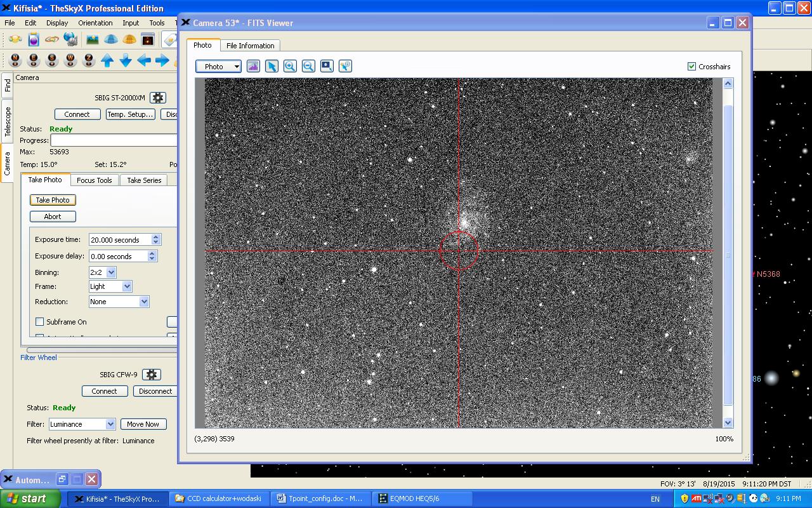
Task: Open SBIG CFW-9 filter wheel settings gear
Action: pyautogui.click(x=151, y=375)
